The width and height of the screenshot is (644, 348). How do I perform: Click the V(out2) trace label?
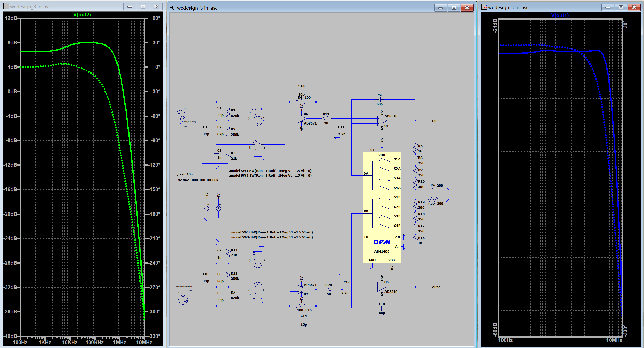tap(82, 15)
